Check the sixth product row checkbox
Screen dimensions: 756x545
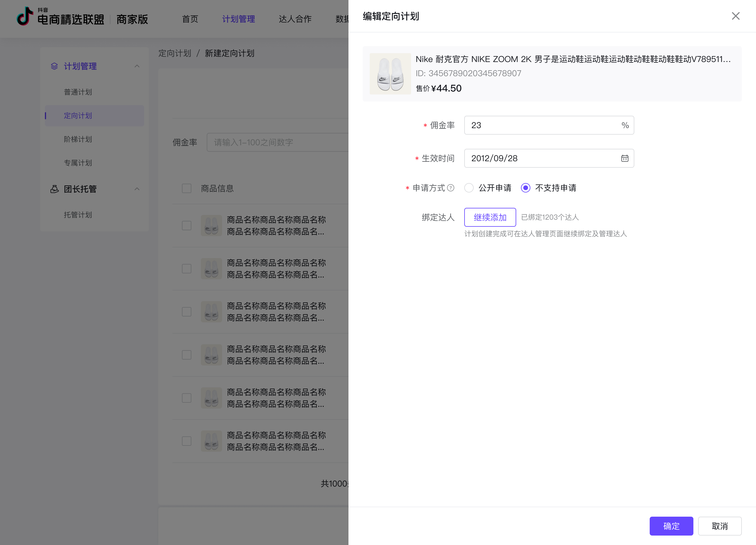(187, 441)
